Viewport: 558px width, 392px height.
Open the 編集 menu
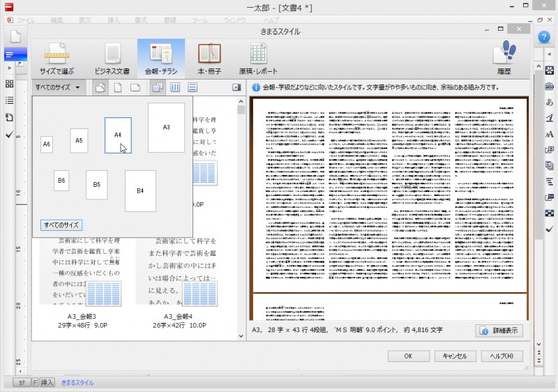(x=56, y=20)
